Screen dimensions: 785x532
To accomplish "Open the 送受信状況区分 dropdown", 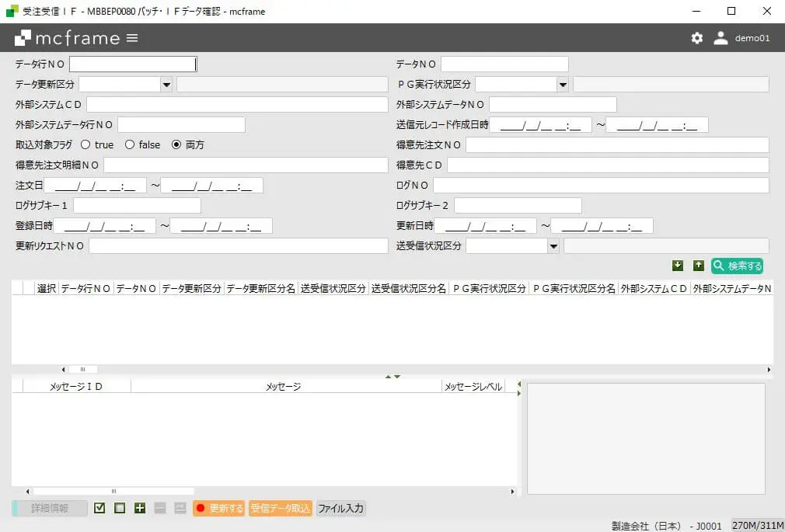I will click(x=553, y=245).
